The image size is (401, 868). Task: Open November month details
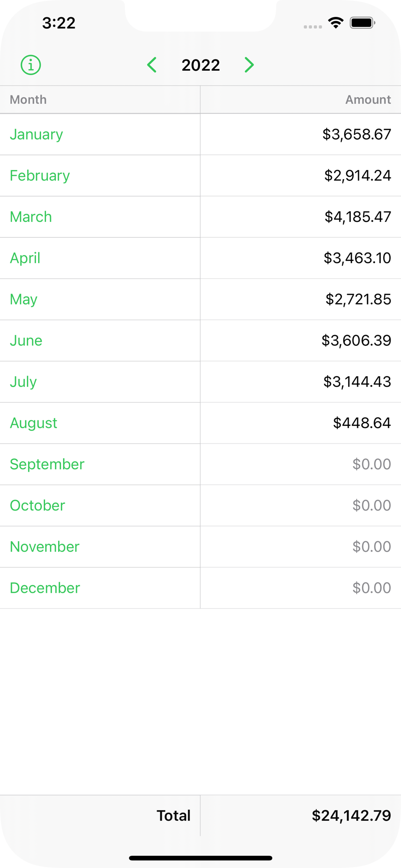45,547
